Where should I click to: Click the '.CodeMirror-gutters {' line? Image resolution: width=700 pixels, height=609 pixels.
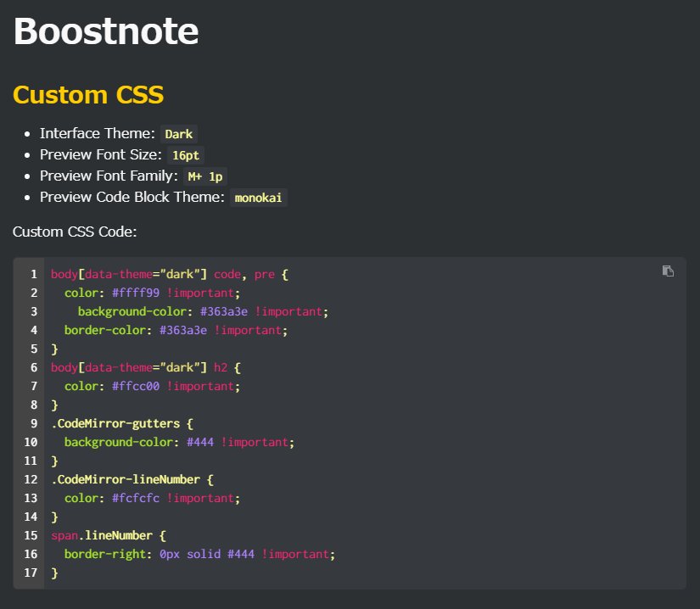[x=122, y=423]
